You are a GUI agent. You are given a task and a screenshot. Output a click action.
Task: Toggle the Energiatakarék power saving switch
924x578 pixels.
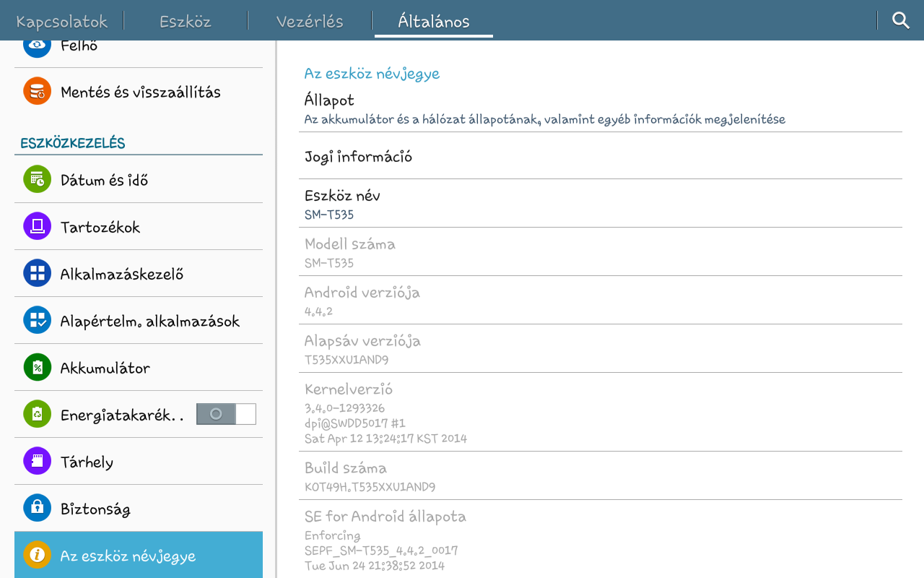pyautogui.click(x=226, y=414)
